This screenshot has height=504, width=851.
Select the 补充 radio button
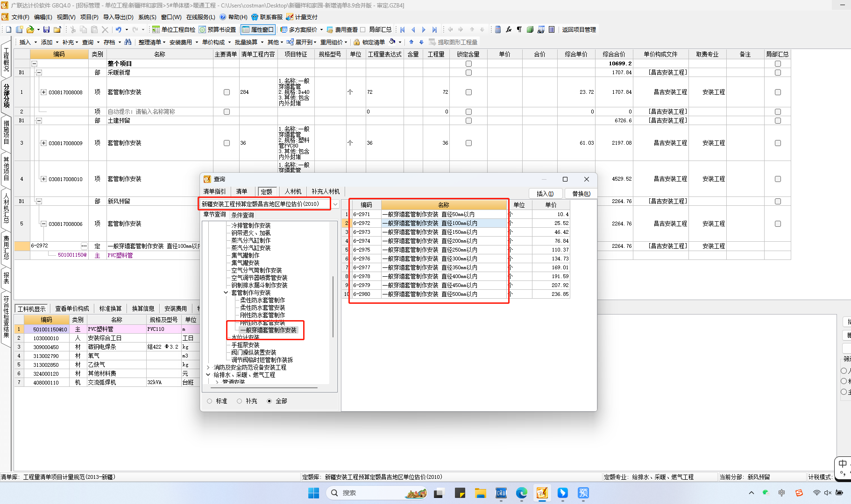pos(239,401)
